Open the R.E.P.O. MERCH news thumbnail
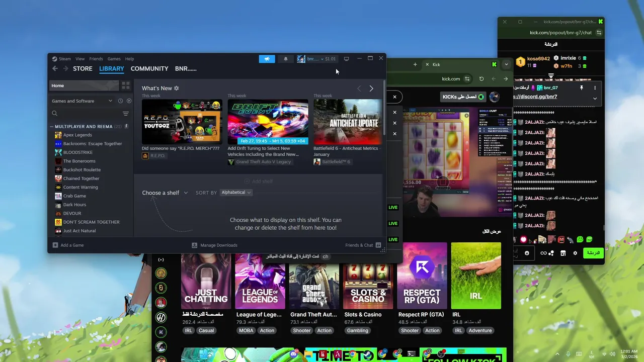 [182, 122]
